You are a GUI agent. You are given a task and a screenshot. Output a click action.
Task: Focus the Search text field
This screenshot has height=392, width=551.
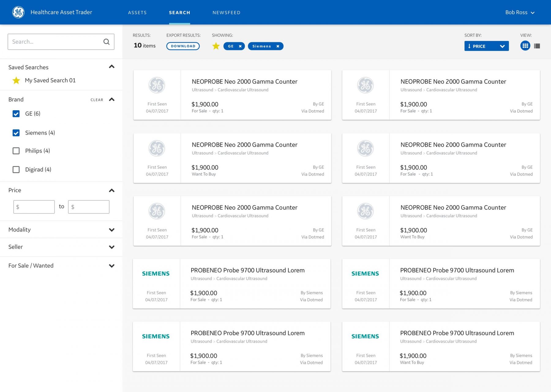pos(61,42)
